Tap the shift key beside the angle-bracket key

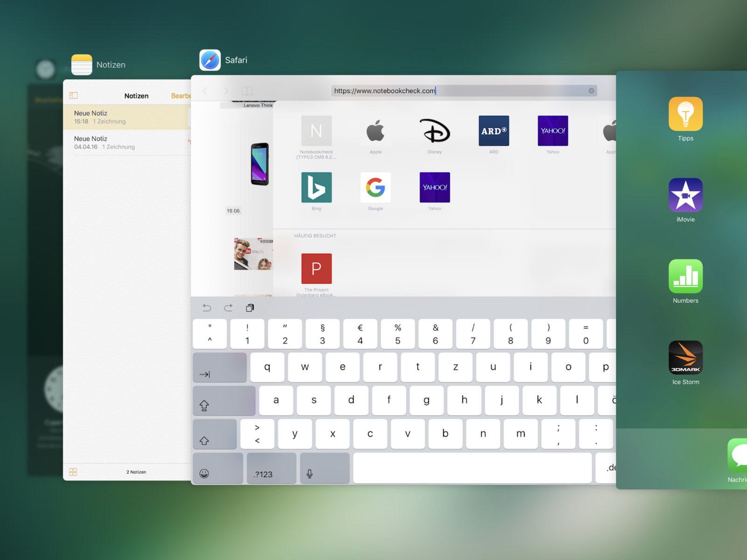click(x=215, y=434)
